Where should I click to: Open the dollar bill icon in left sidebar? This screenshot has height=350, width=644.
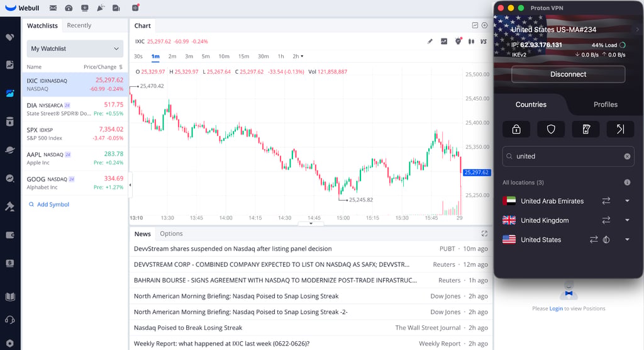[x=10, y=263]
